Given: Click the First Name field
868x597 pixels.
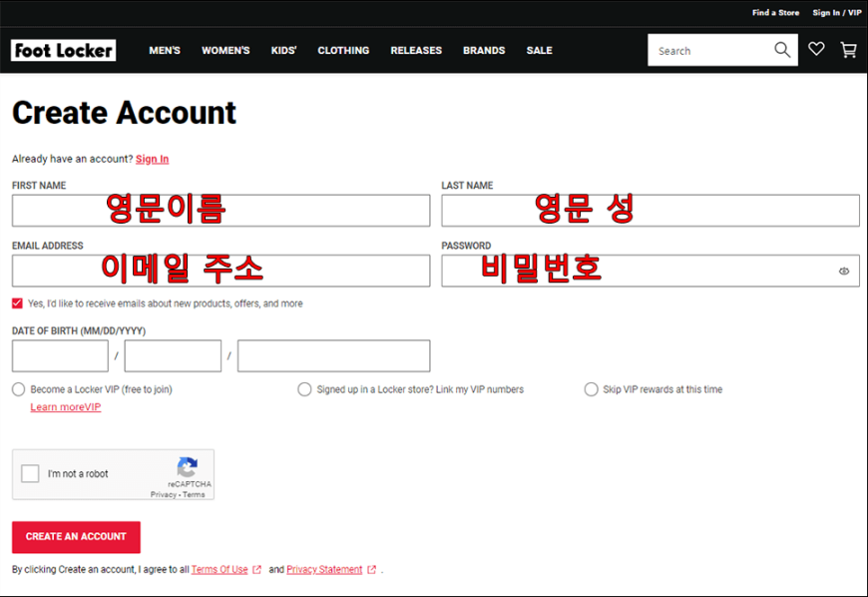Looking at the screenshot, I should pos(220,211).
